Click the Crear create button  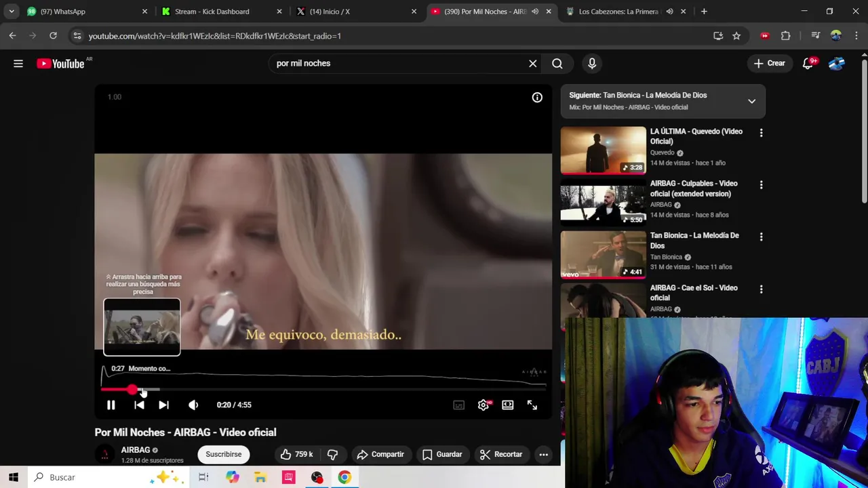pyautogui.click(x=769, y=64)
